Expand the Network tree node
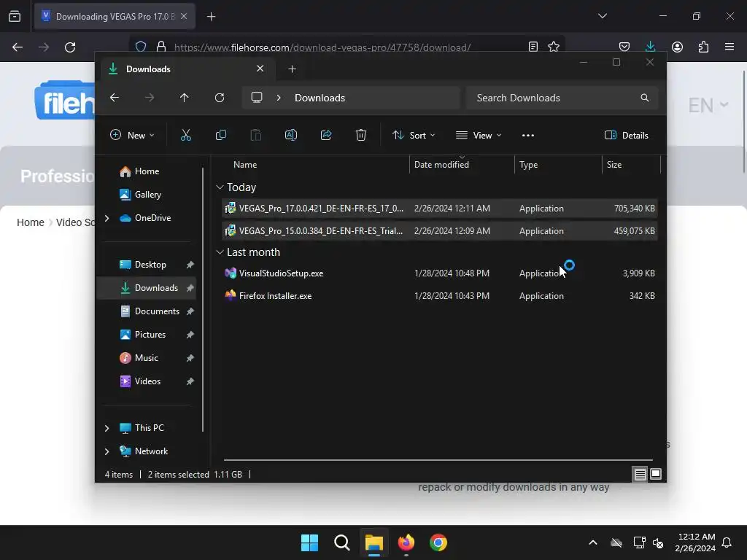 click(x=107, y=451)
